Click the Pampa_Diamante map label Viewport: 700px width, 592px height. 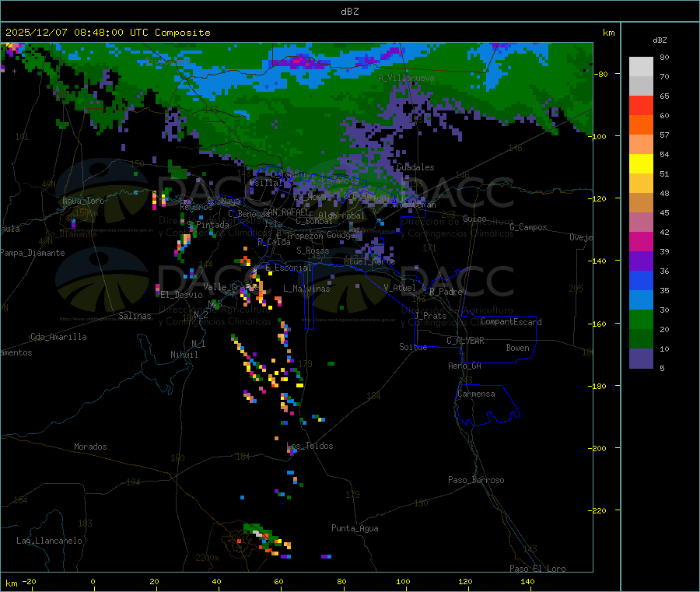pyautogui.click(x=33, y=253)
